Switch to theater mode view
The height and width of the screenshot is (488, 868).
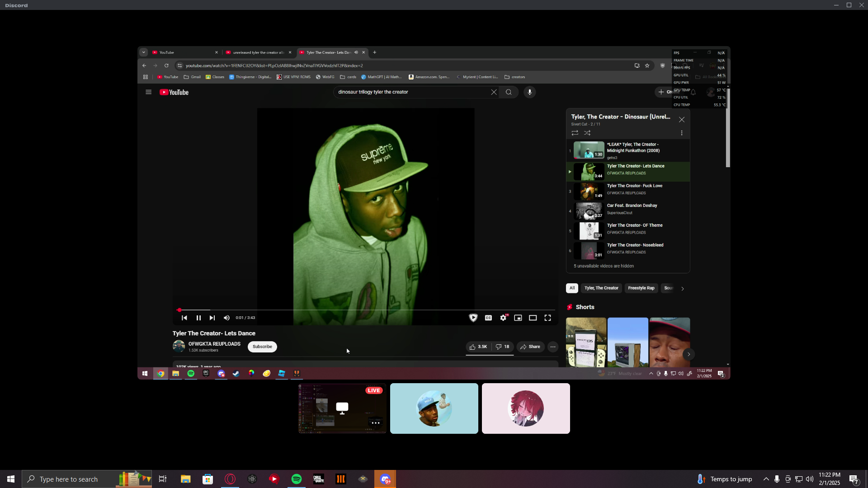[533, 318]
